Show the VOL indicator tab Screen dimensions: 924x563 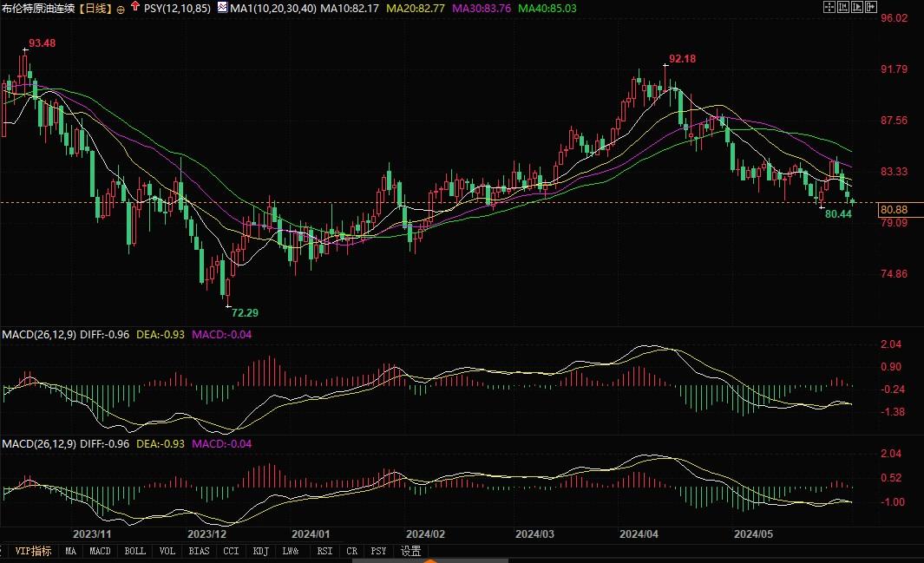pyautogui.click(x=167, y=551)
